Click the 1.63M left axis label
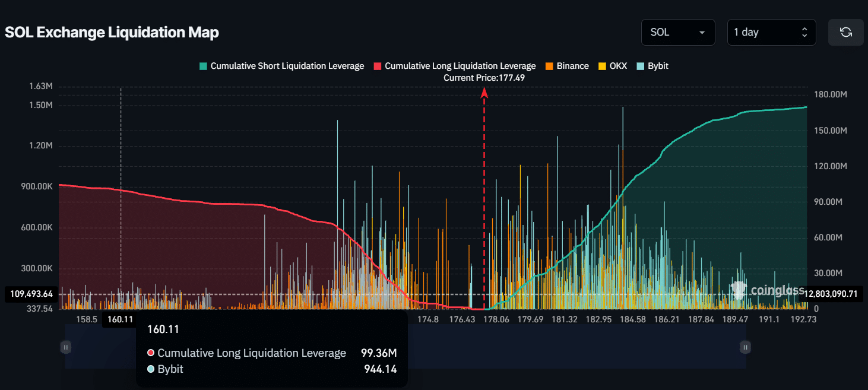The height and width of the screenshot is (390, 868). click(40, 86)
